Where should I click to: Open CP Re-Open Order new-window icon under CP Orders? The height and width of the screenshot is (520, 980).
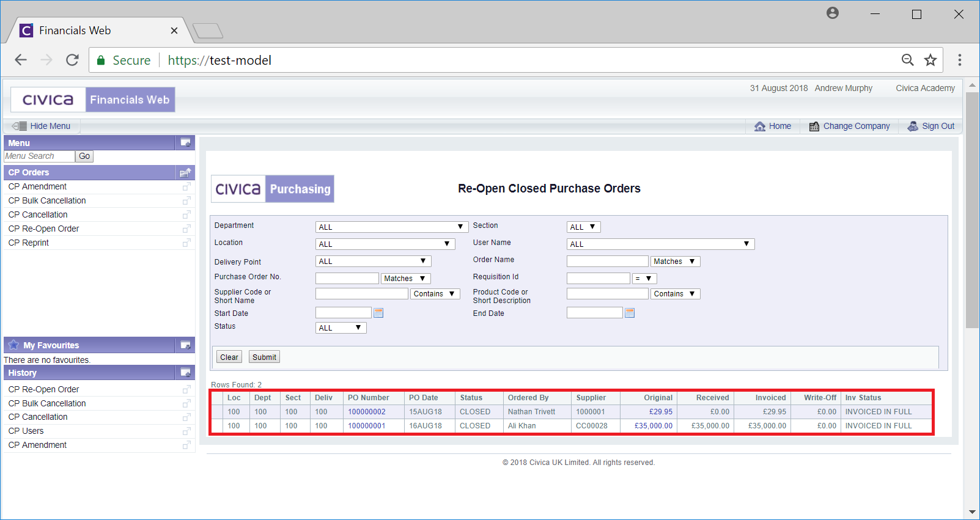(x=186, y=229)
